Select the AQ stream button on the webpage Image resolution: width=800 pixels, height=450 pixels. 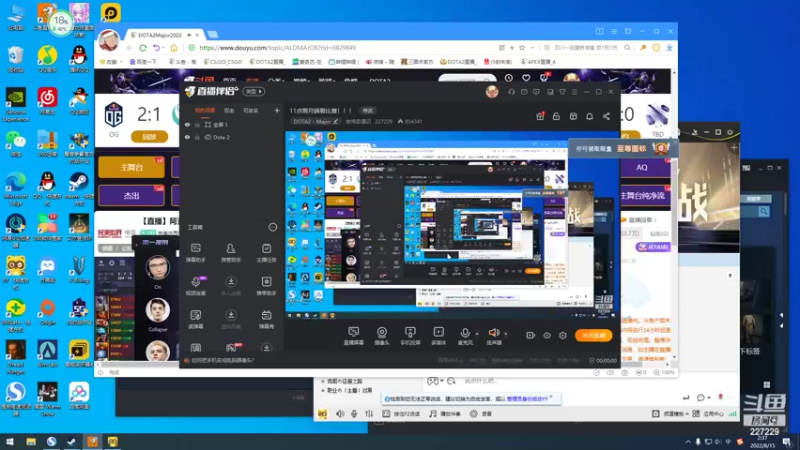pos(642,167)
